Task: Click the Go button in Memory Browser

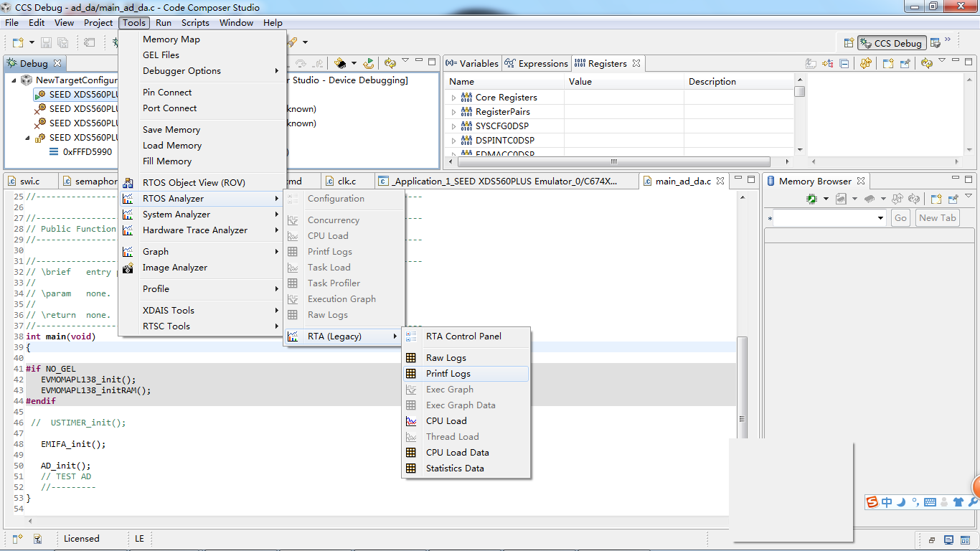Action: coord(900,218)
